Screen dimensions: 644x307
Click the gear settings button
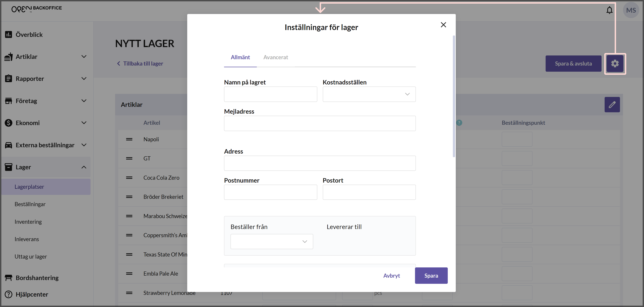615,63
